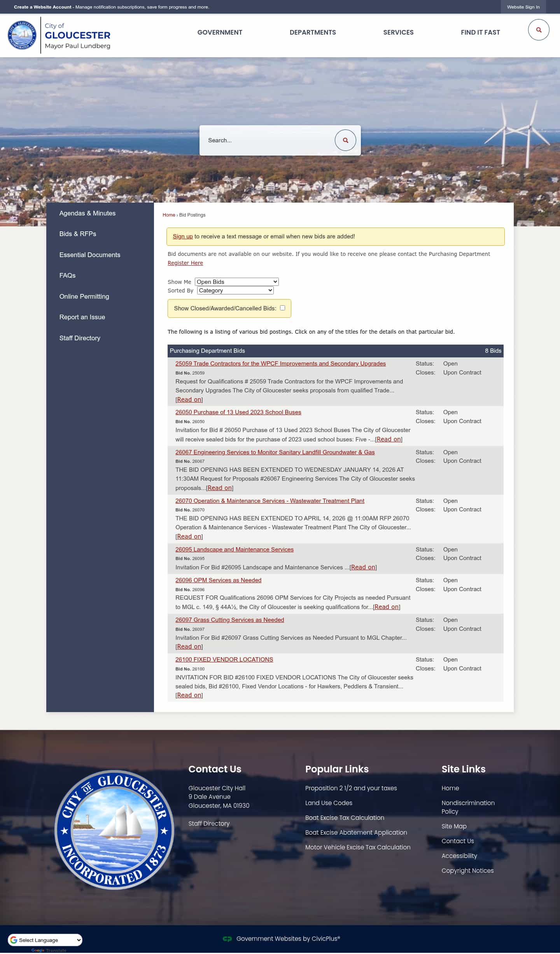This screenshot has width=560, height=954.
Task: Open the Sorted By Category dropdown
Action: click(x=235, y=291)
